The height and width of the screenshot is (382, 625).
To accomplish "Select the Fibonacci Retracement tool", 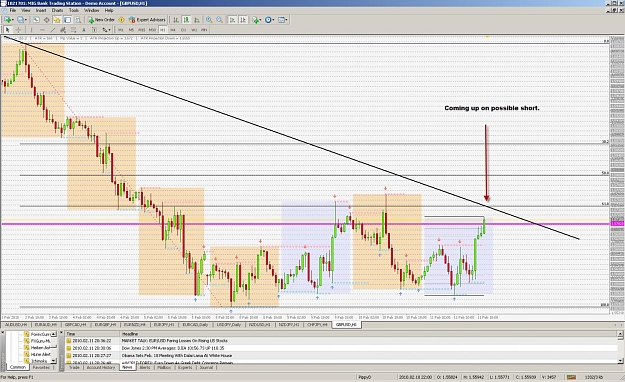I will tap(73, 30).
